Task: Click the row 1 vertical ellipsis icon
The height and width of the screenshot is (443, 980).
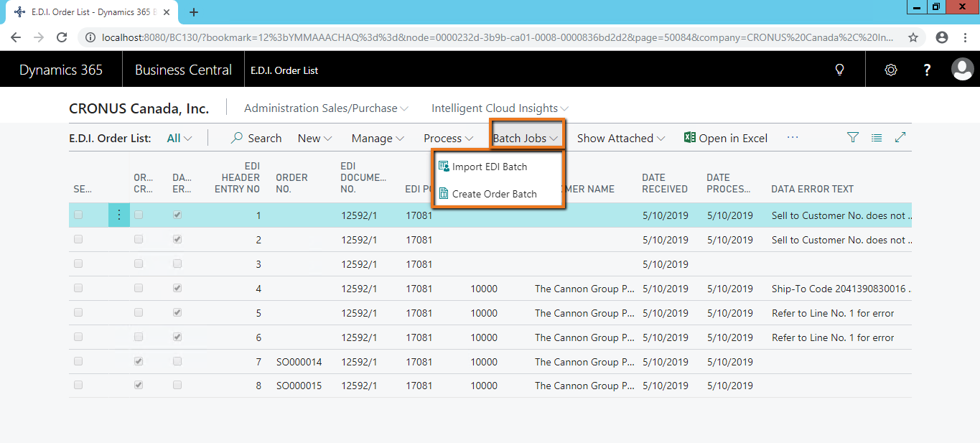Action: (119, 215)
